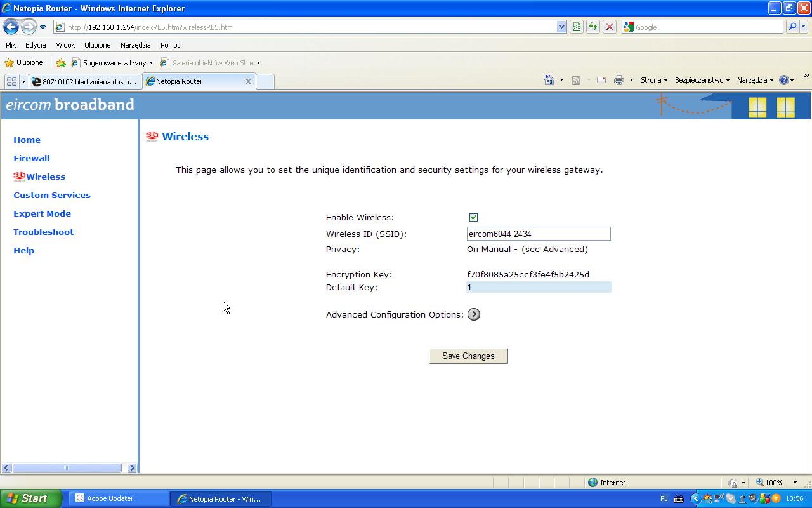Image resolution: width=812 pixels, height=508 pixels.
Task: Click the Default Key field
Action: tap(539, 287)
